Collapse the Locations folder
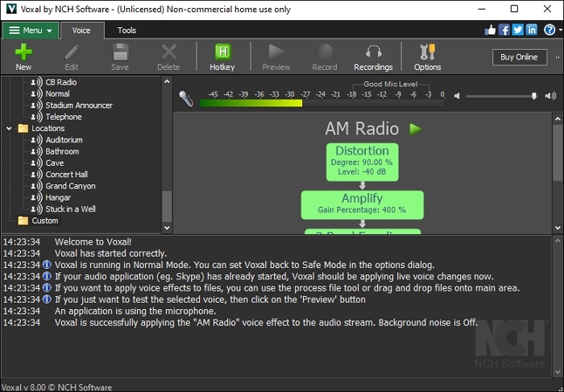This screenshot has height=392, width=564. [10, 128]
